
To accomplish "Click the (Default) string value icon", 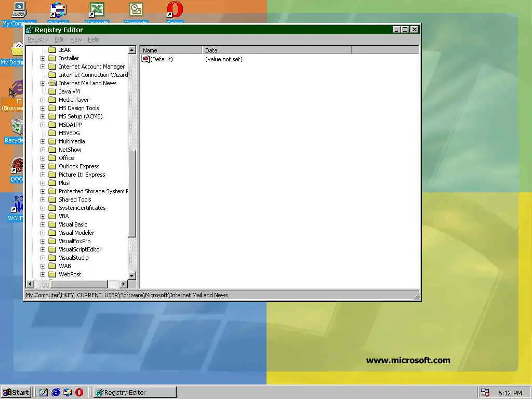I will pyautogui.click(x=145, y=59).
